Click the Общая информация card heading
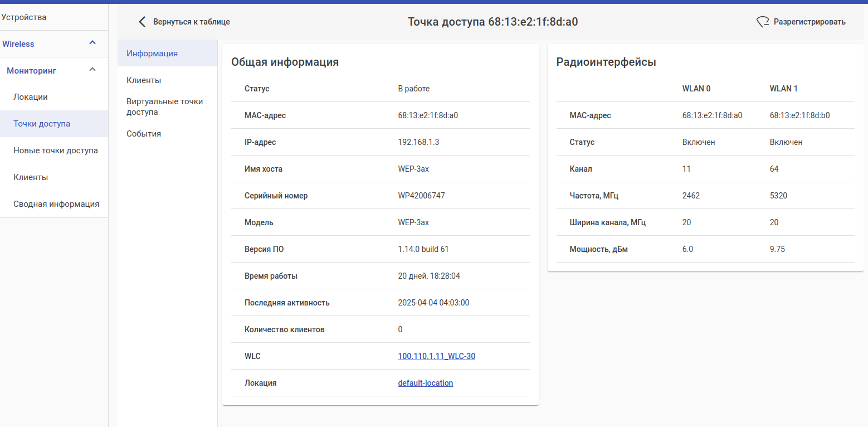 click(285, 62)
